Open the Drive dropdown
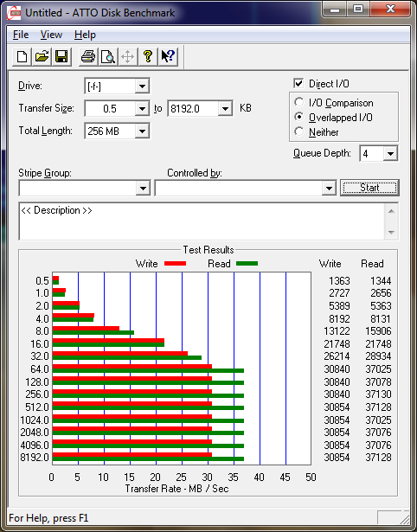This screenshot has width=417, height=532. [142, 87]
